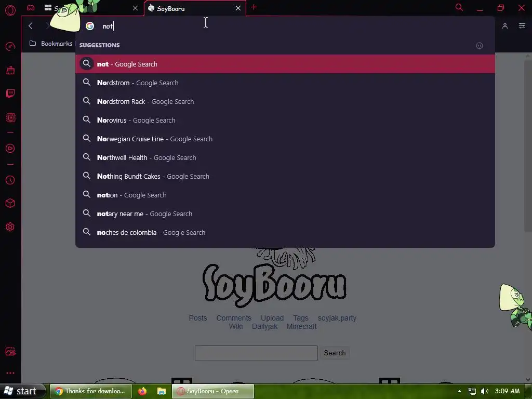Open the Opera menu logo
The height and width of the screenshot is (399, 532).
(x=10, y=10)
